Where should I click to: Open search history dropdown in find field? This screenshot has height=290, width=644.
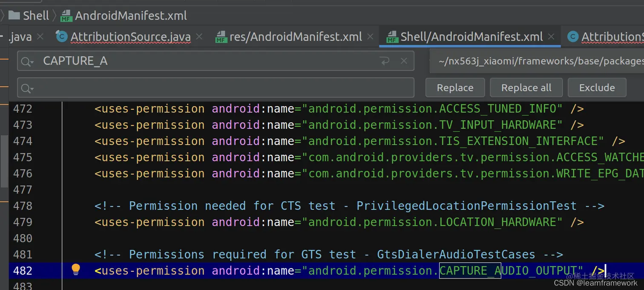[x=27, y=62]
